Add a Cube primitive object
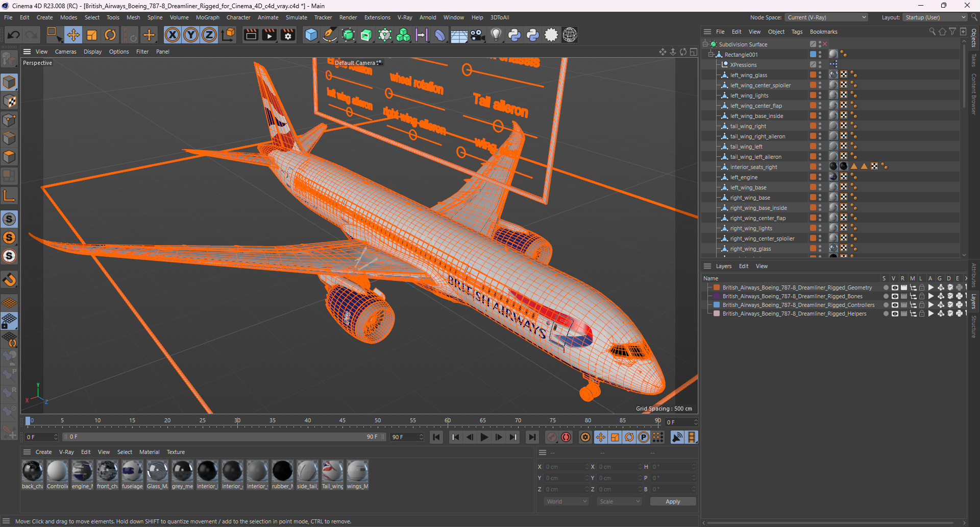The width and height of the screenshot is (980, 527). click(311, 35)
